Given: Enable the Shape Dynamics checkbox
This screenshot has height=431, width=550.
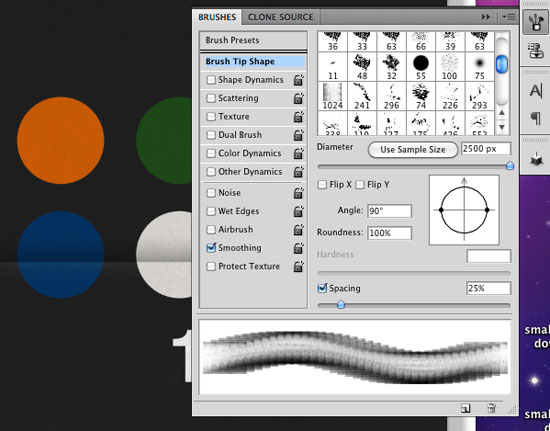Looking at the screenshot, I should pyautogui.click(x=211, y=80).
